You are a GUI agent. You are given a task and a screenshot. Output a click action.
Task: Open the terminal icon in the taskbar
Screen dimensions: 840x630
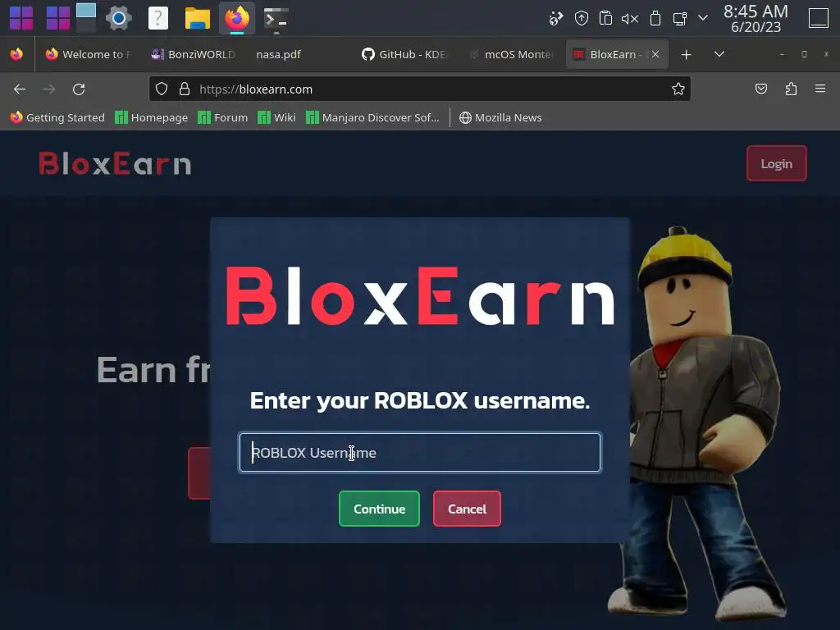click(x=276, y=18)
